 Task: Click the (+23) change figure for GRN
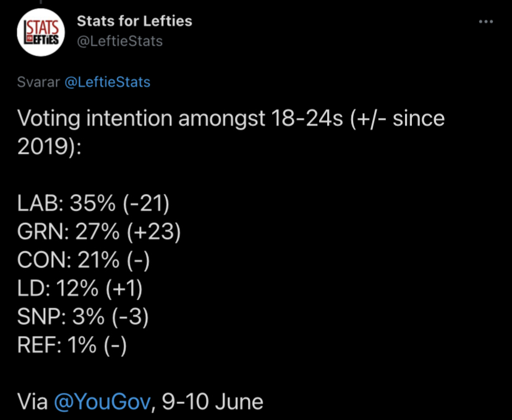click(154, 232)
